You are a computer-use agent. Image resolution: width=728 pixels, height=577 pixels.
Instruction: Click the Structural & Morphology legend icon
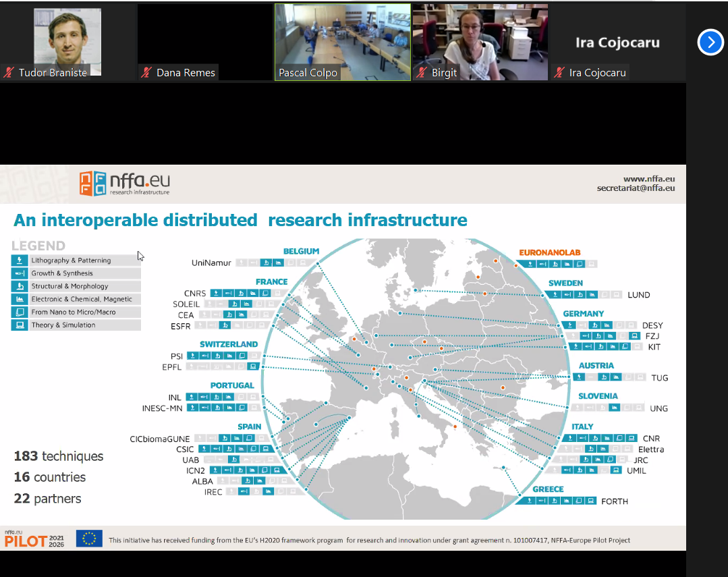point(20,286)
